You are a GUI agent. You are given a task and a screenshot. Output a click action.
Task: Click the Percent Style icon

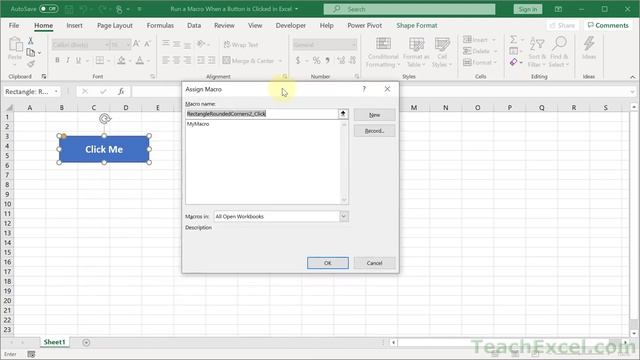[x=316, y=60]
